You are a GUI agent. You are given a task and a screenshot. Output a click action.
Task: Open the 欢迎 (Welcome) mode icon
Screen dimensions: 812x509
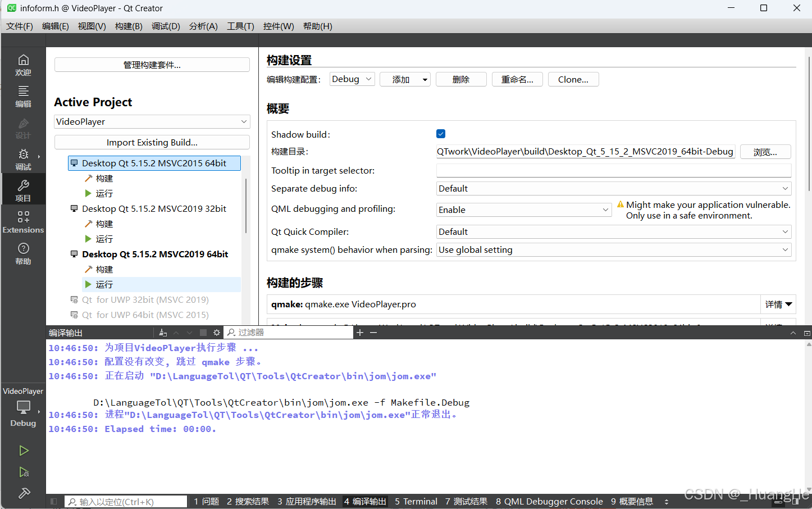point(23,63)
